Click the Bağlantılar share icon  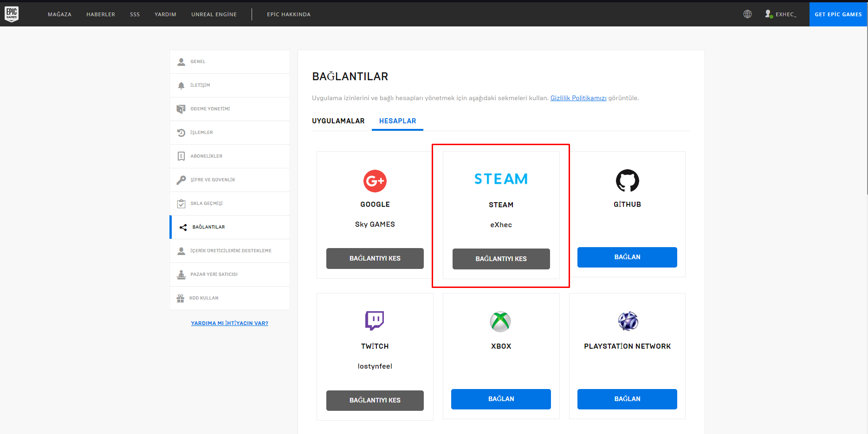tap(183, 227)
